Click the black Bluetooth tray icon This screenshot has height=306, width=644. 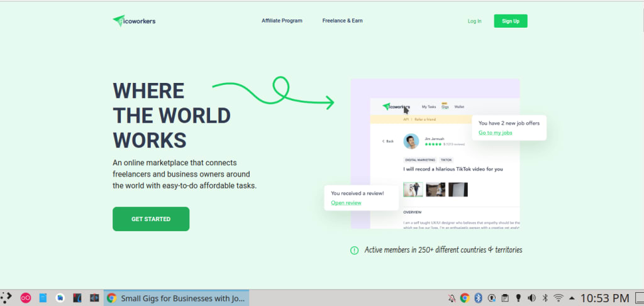click(545, 298)
